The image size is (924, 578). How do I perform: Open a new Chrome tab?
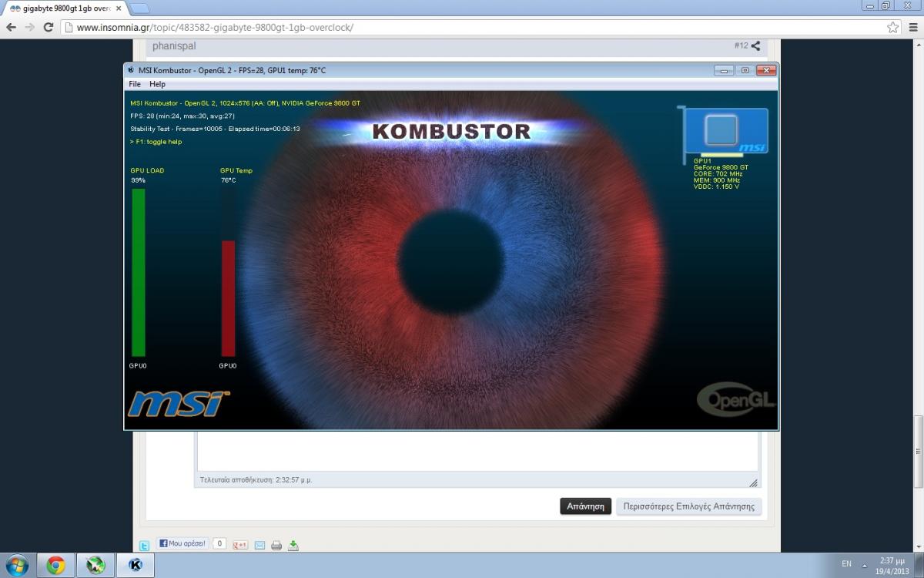139,8
